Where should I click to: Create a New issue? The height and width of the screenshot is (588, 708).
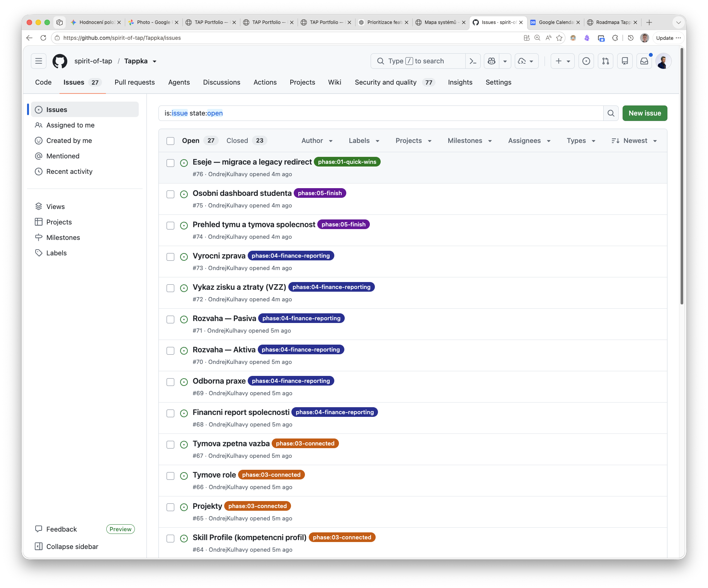[645, 113]
